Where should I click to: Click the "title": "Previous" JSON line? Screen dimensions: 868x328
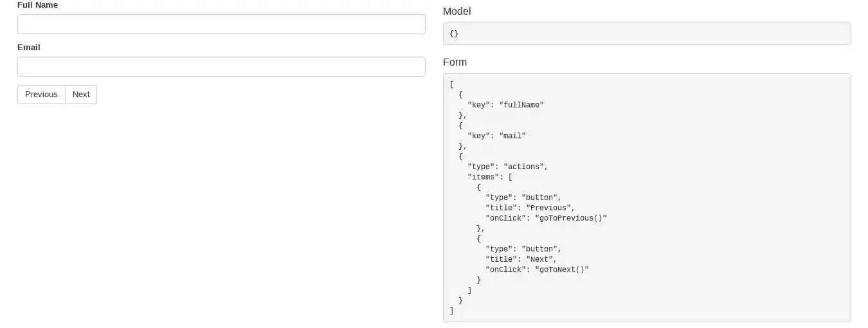(x=530, y=208)
